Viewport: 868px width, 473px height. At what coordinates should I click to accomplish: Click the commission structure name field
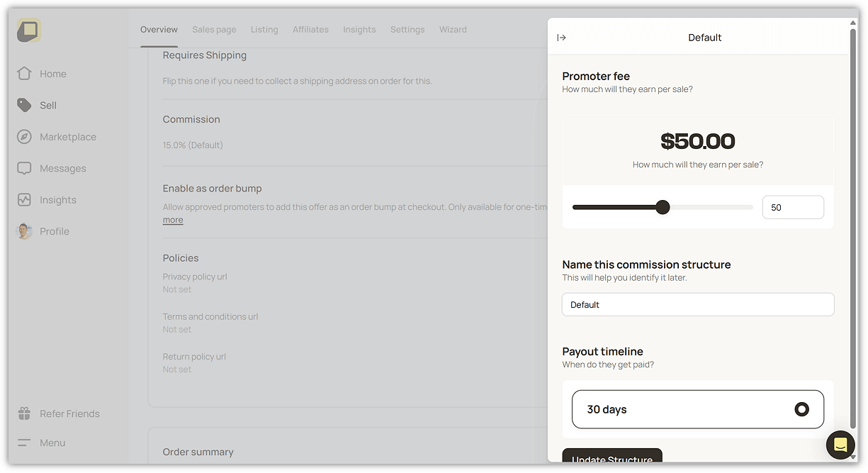[697, 304]
